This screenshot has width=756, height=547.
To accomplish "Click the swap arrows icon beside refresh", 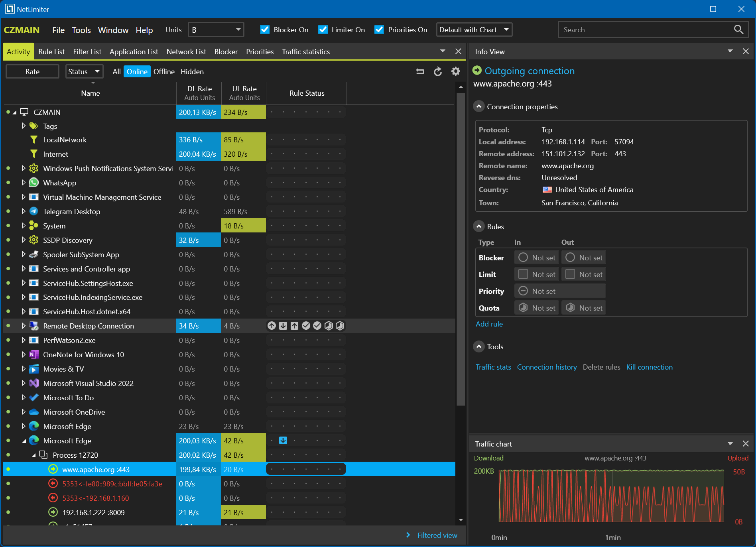I will (420, 71).
